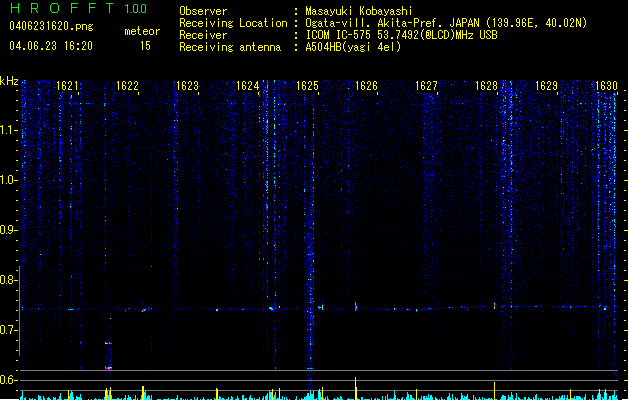629x400 pixels.
Task: Click the 1630 time marker
Action: coord(606,86)
